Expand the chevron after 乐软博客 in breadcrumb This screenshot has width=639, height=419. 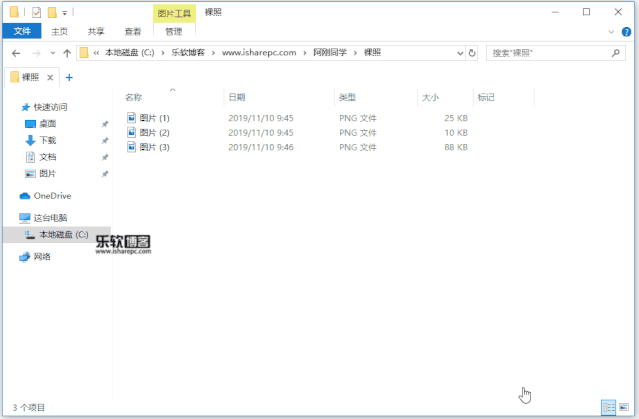[213, 53]
